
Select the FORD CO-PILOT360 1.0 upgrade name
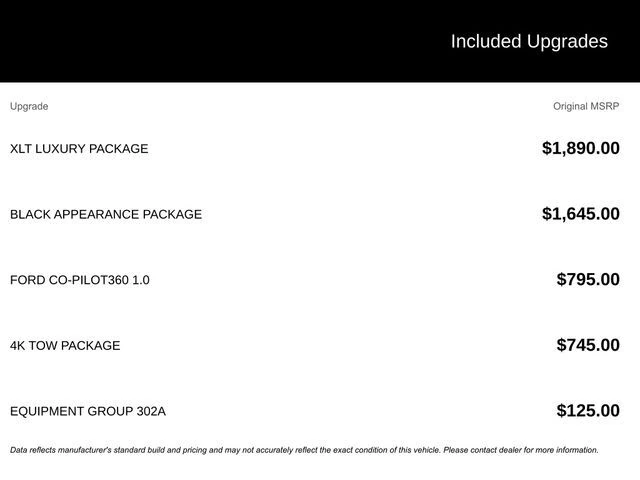coord(80,280)
